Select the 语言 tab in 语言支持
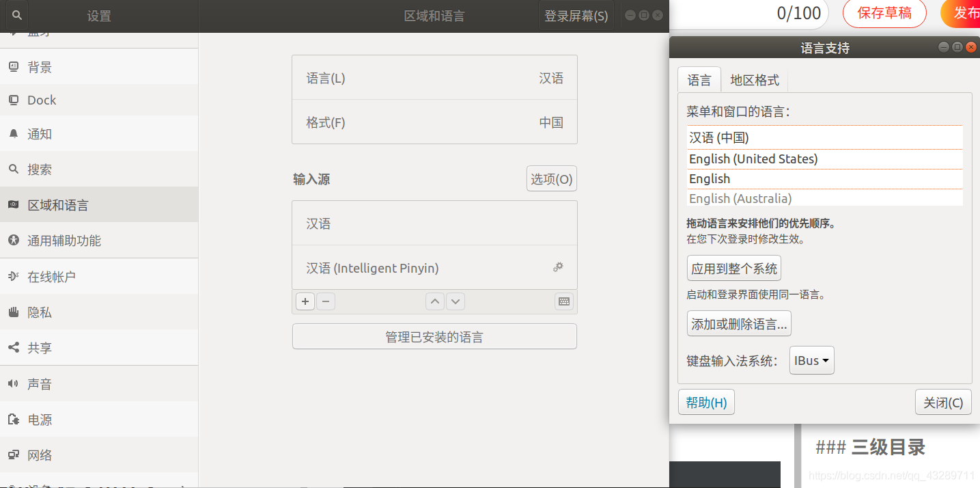This screenshot has width=980, height=488. [699, 80]
